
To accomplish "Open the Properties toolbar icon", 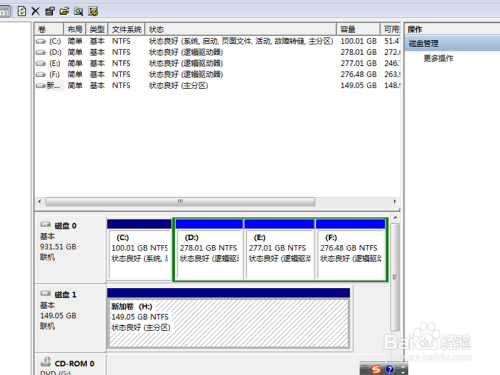I will (x=50, y=11).
